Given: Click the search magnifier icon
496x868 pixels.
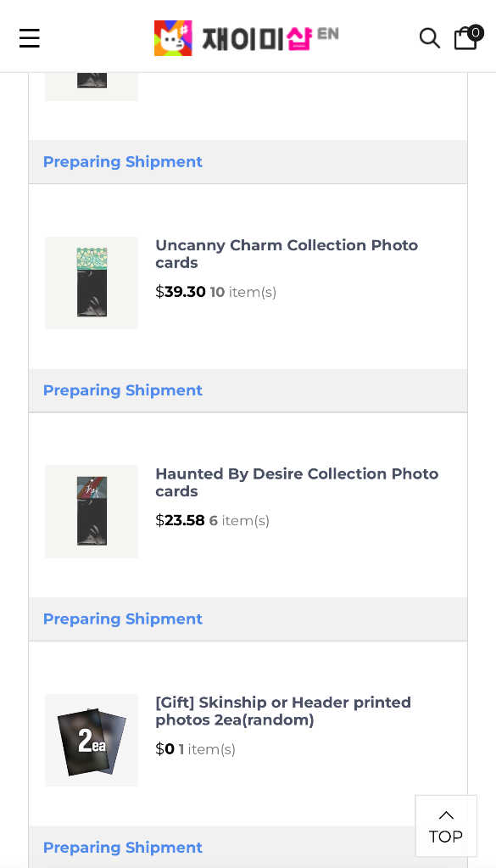Looking at the screenshot, I should coord(430,38).
